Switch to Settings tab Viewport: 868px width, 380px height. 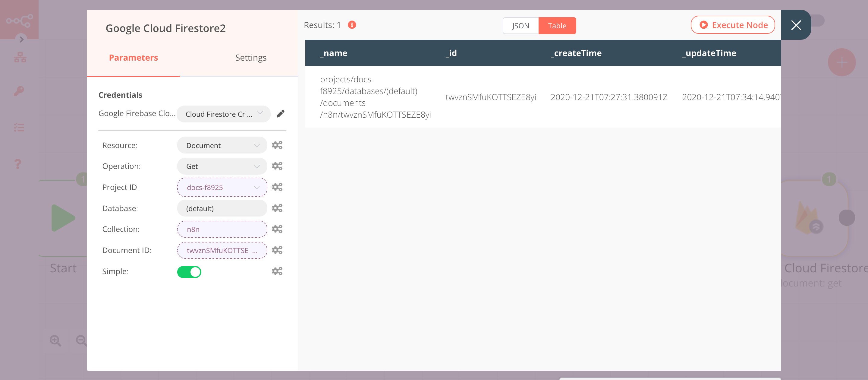tap(251, 58)
